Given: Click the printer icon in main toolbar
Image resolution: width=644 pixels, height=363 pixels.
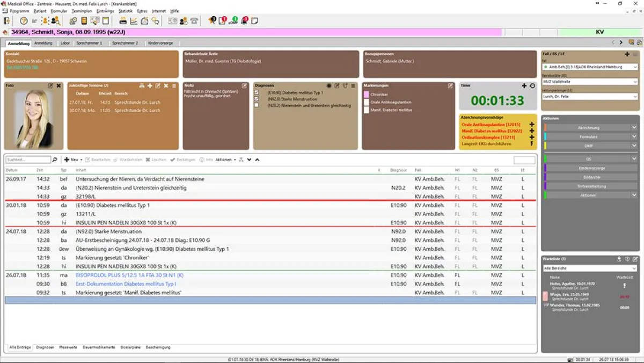Looking at the screenshot, I should (123, 21).
